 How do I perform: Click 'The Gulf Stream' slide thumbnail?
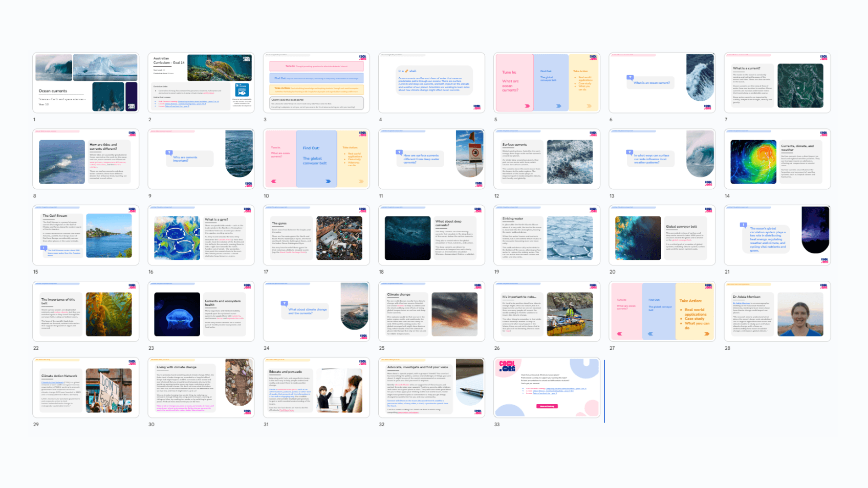pyautogui.click(x=85, y=235)
